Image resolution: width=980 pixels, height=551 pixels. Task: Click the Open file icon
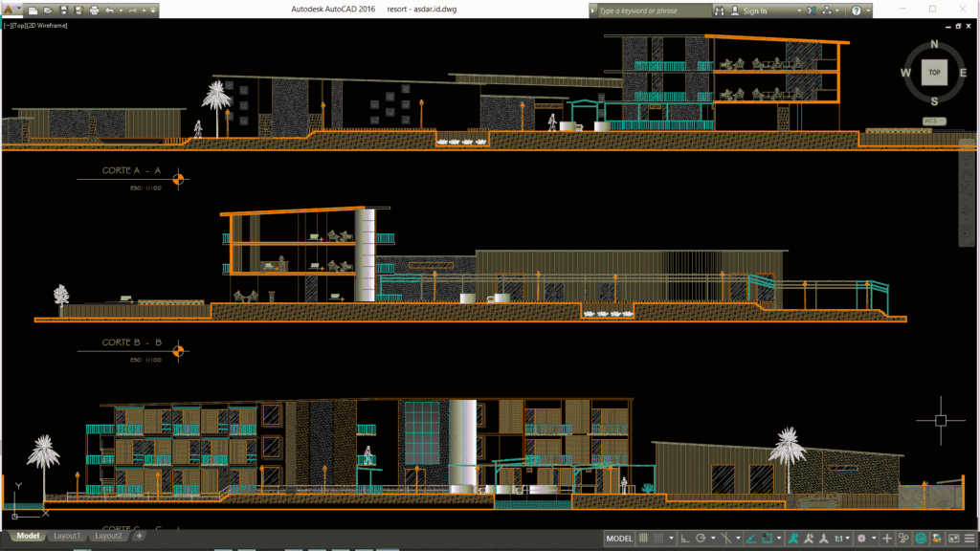(x=47, y=11)
